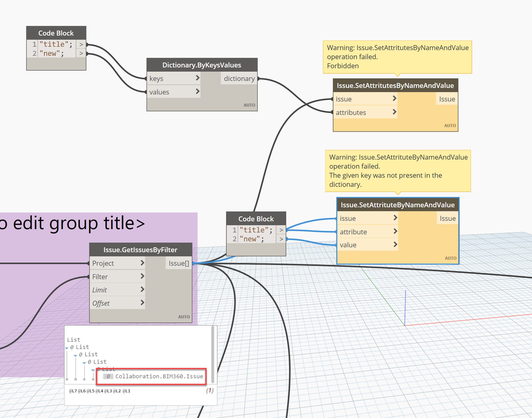Select @L7 list level label in preview

point(73,391)
